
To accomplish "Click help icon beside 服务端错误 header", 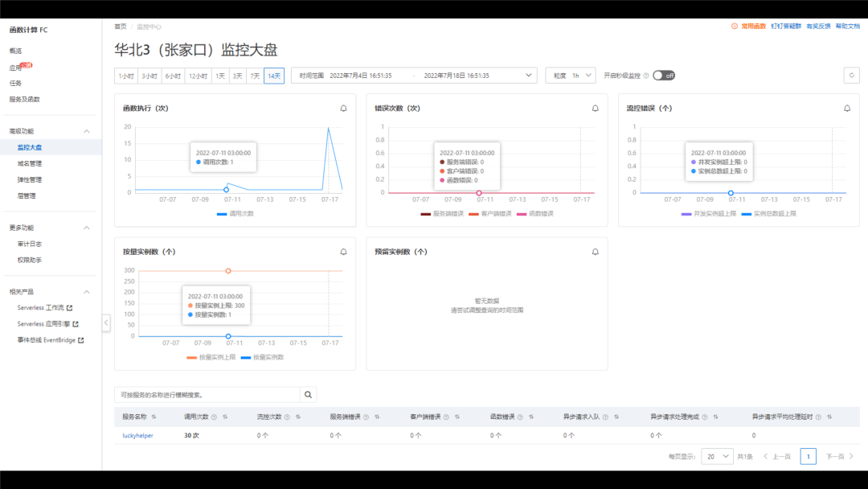I will pos(366,417).
